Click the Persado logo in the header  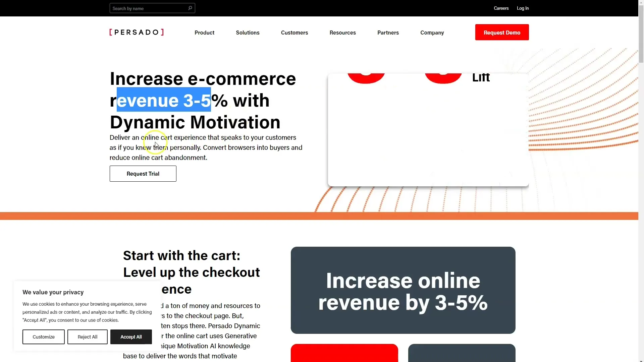coord(137,32)
